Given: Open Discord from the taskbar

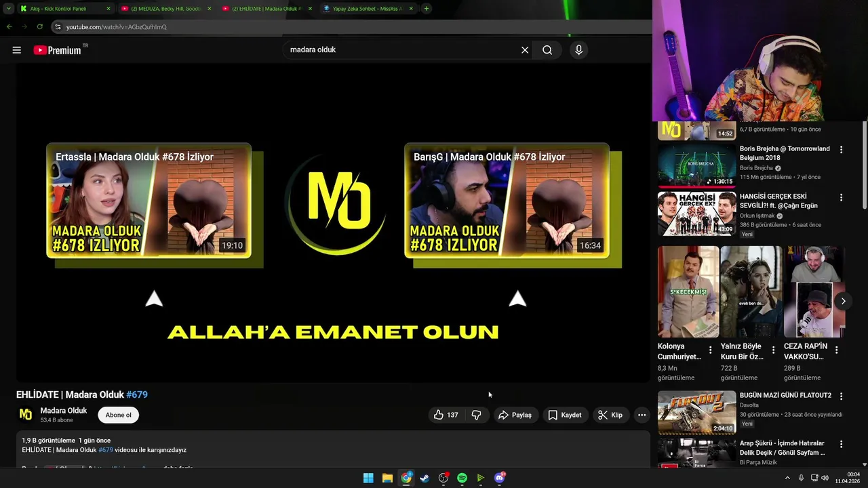Looking at the screenshot, I should (x=500, y=478).
